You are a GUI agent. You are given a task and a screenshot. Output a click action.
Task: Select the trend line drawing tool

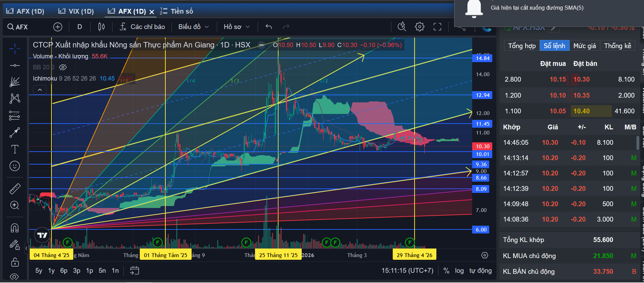pyautogui.click(x=15, y=65)
